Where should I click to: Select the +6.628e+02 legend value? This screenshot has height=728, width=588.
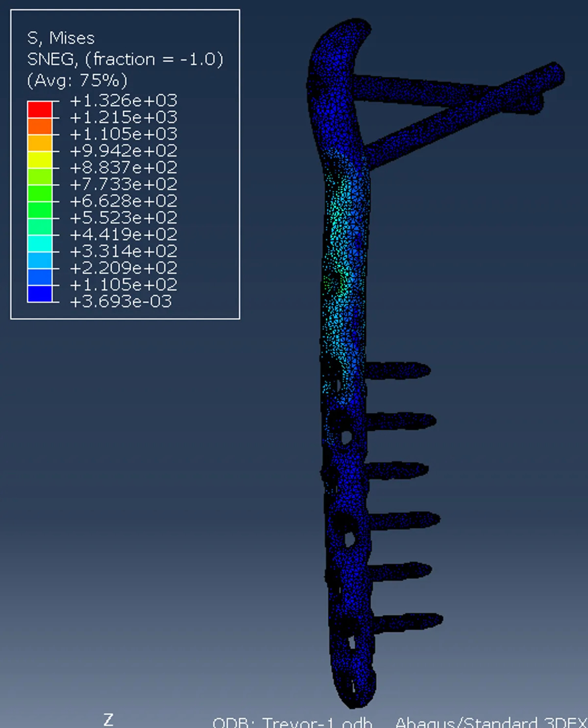(123, 201)
